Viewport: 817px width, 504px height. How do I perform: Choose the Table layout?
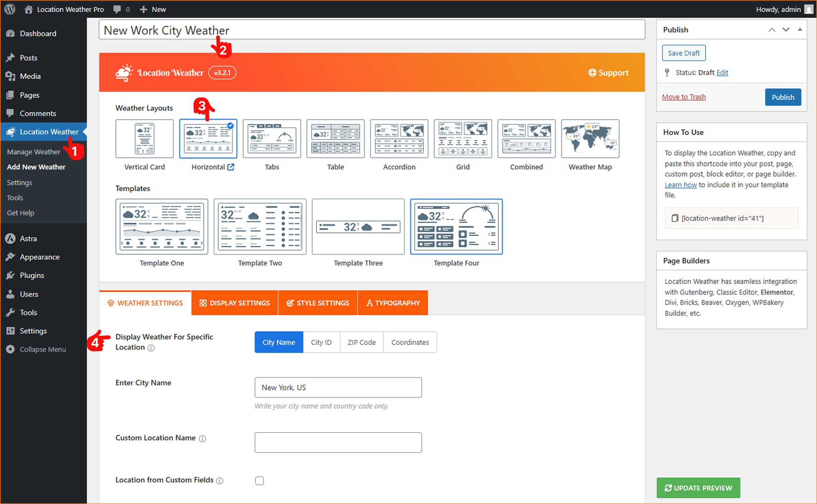[x=335, y=139]
